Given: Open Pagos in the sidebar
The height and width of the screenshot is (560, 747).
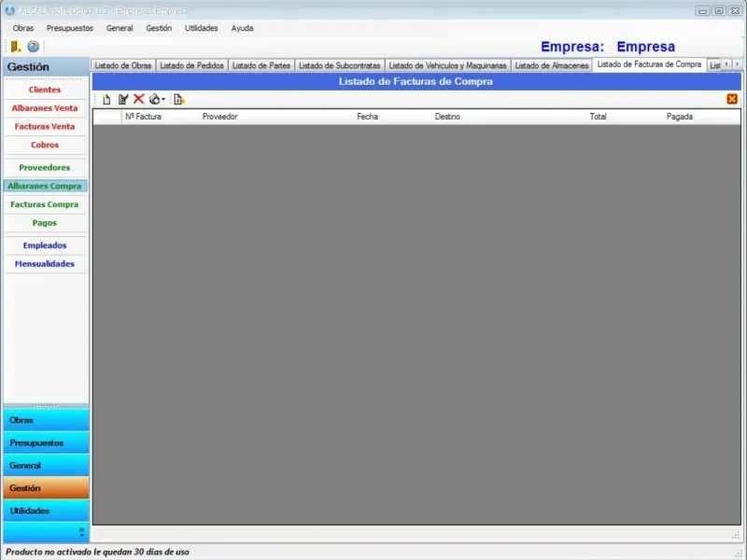Looking at the screenshot, I should click(x=45, y=223).
